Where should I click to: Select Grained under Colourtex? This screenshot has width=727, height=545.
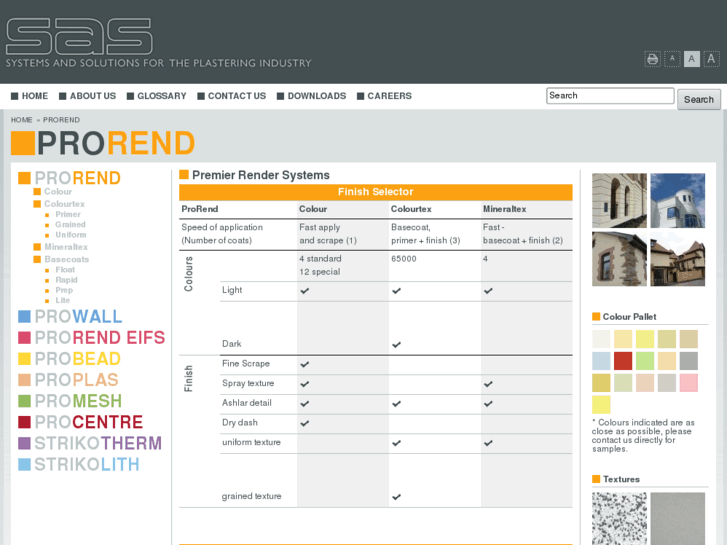[70, 224]
